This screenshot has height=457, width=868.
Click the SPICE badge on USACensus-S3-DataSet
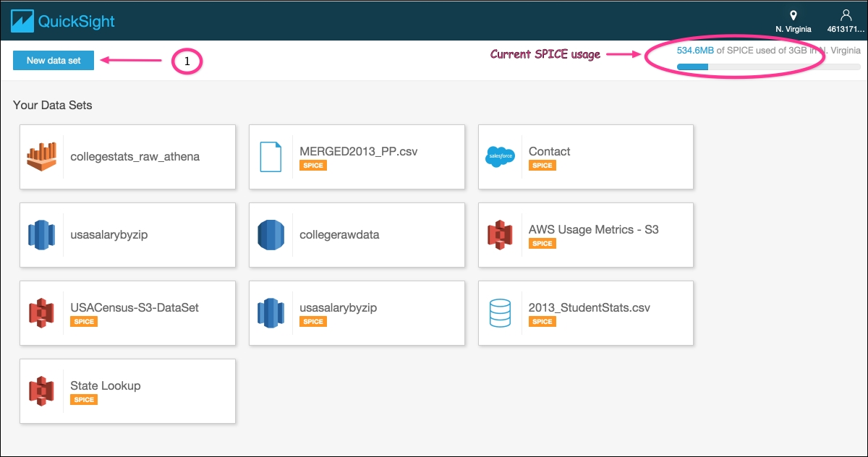coord(84,322)
